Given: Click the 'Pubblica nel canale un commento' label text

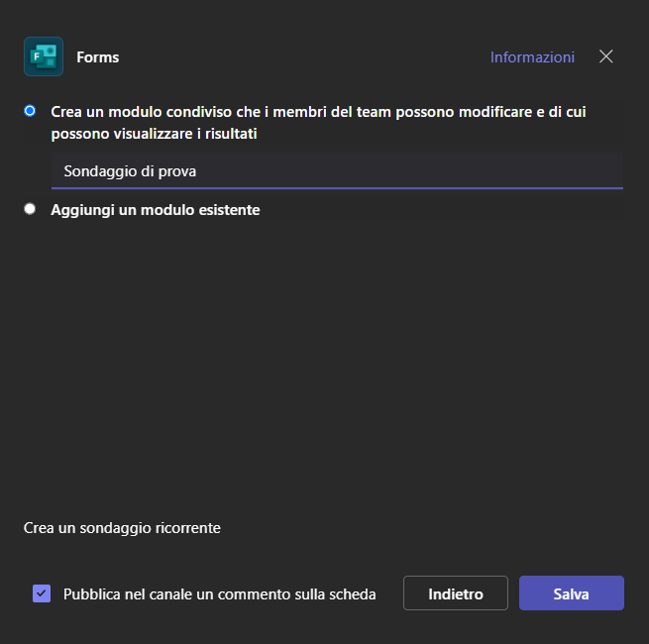Looking at the screenshot, I should [x=219, y=594].
